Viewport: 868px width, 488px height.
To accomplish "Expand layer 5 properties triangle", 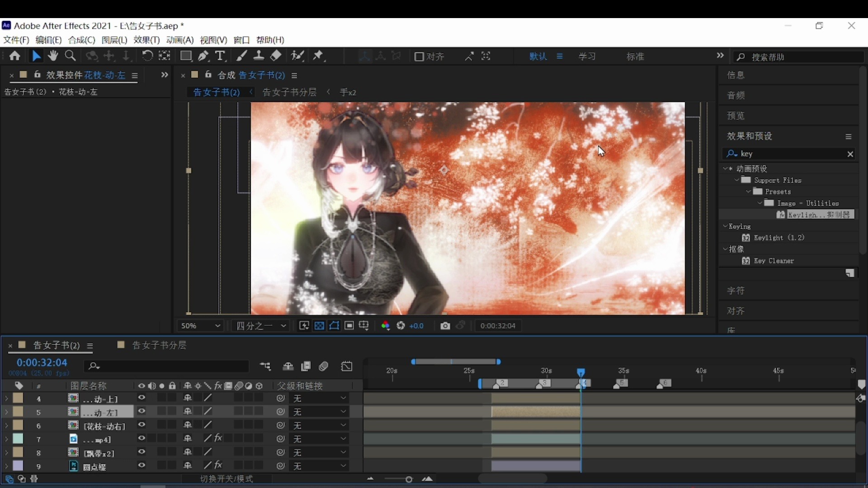I will point(6,412).
